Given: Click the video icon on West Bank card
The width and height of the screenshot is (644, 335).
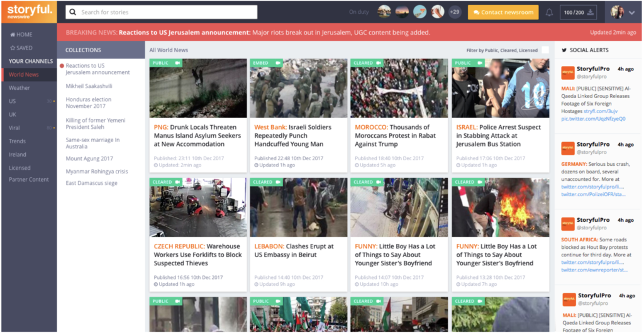Looking at the screenshot, I should point(278,63).
